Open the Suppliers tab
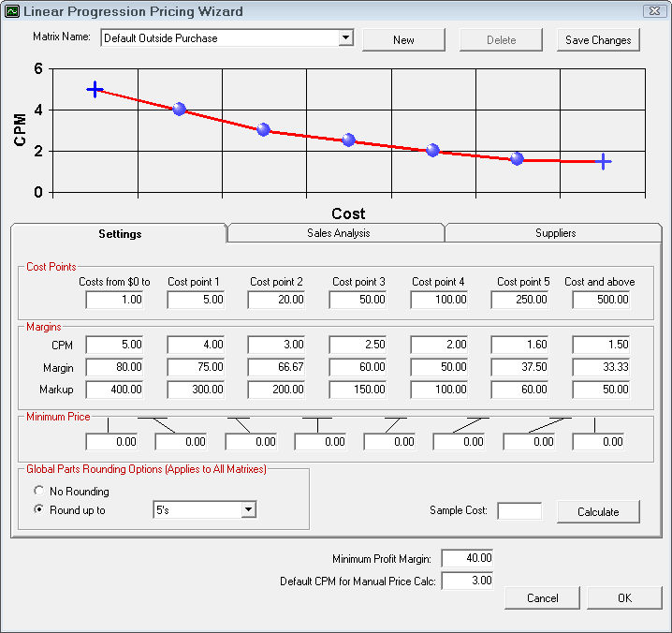Image resolution: width=672 pixels, height=633 pixels. tap(555, 233)
